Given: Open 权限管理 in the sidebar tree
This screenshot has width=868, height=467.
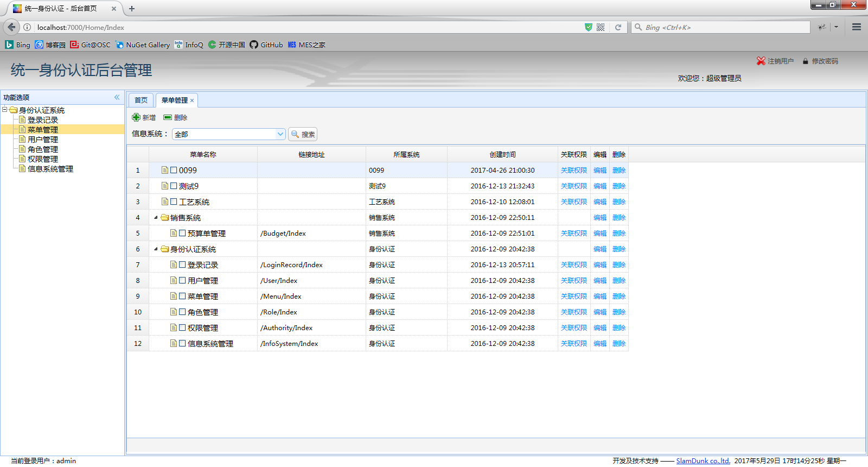Looking at the screenshot, I should (x=42, y=159).
